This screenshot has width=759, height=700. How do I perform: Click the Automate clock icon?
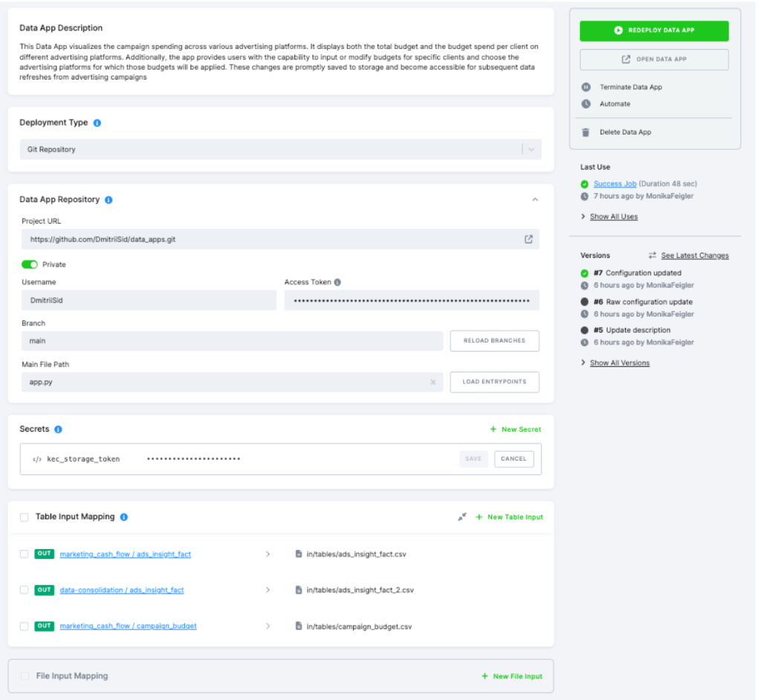click(587, 104)
